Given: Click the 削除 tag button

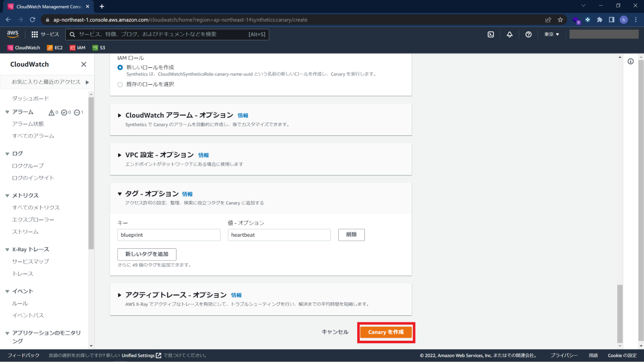Looking at the screenshot, I should (351, 235).
